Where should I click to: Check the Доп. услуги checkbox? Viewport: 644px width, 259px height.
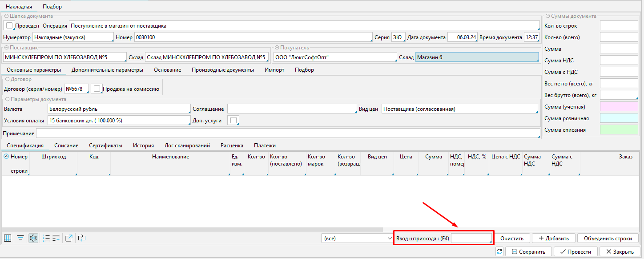click(x=233, y=120)
